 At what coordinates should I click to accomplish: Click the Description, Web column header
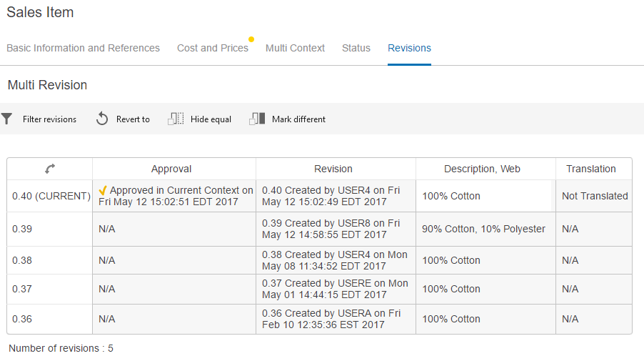tap(482, 169)
